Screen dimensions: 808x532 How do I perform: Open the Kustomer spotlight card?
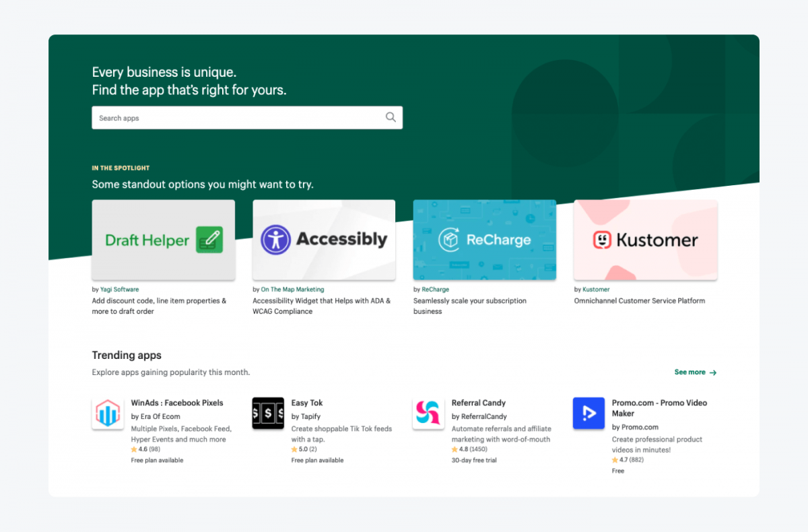[646, 240]
